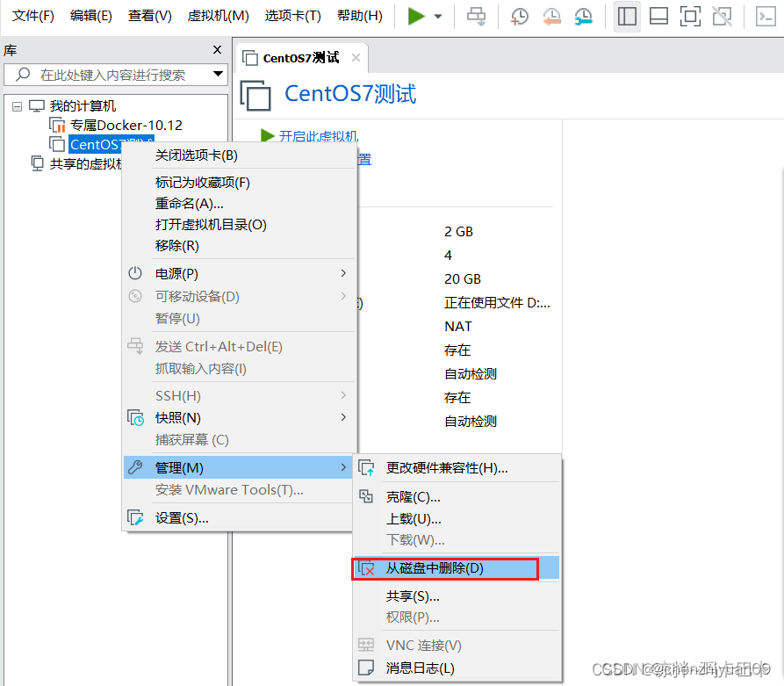Click the CentOS7测试 VM title icon
Image resolution: width=784 pixels, height=686 pixels.
255,95
